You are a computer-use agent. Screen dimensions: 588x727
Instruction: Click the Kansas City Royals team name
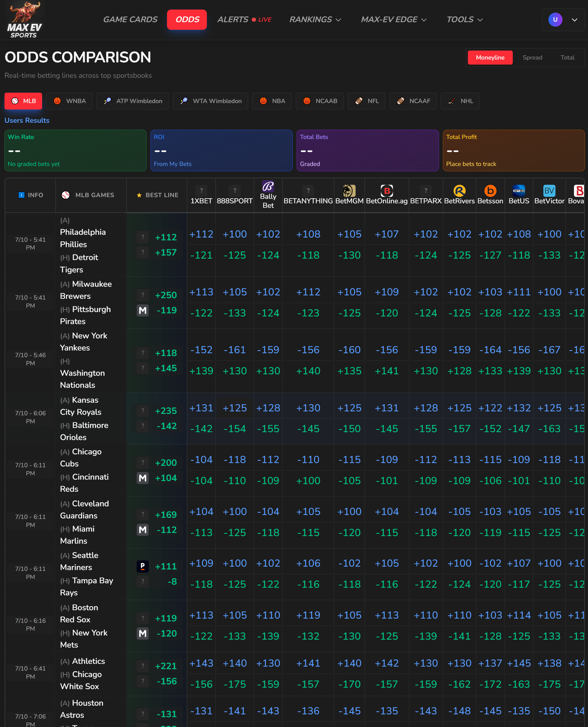tap(81, 406)
